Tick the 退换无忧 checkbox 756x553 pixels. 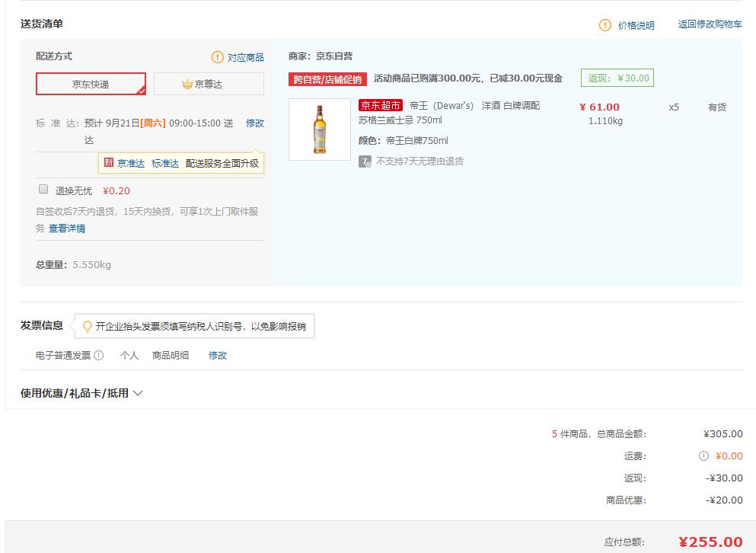(43, 189)
